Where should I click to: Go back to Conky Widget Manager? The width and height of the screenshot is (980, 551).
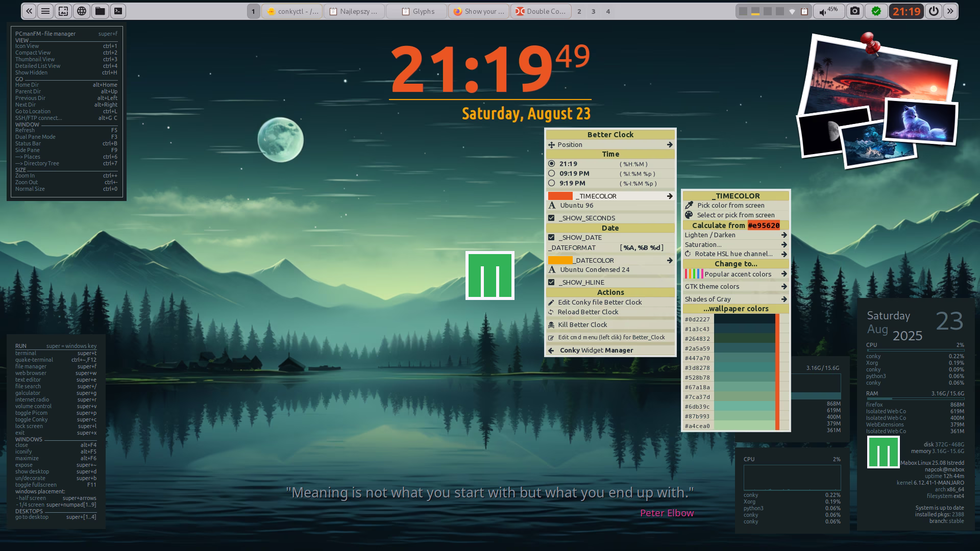[x=596, y=350]
